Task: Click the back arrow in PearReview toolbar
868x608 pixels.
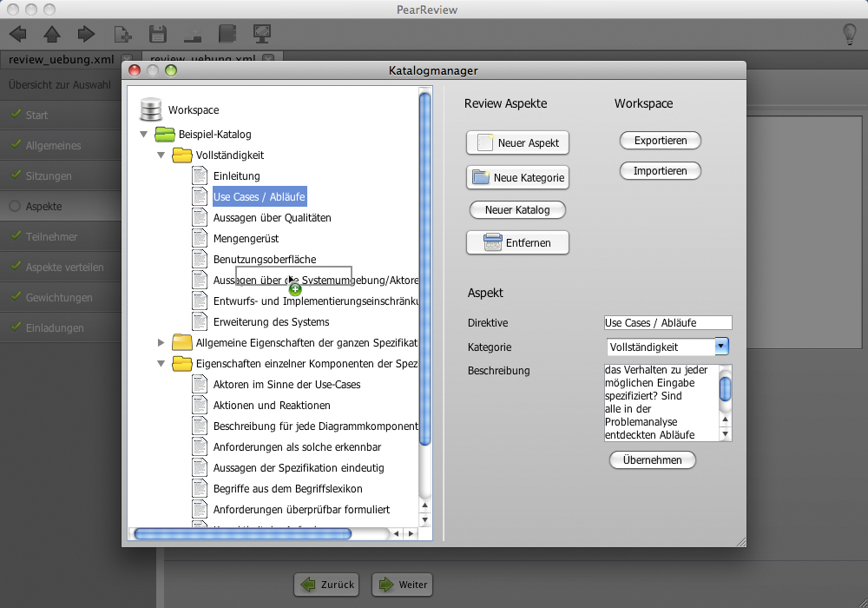Action: pyautogui.click(x=17, y=35)
